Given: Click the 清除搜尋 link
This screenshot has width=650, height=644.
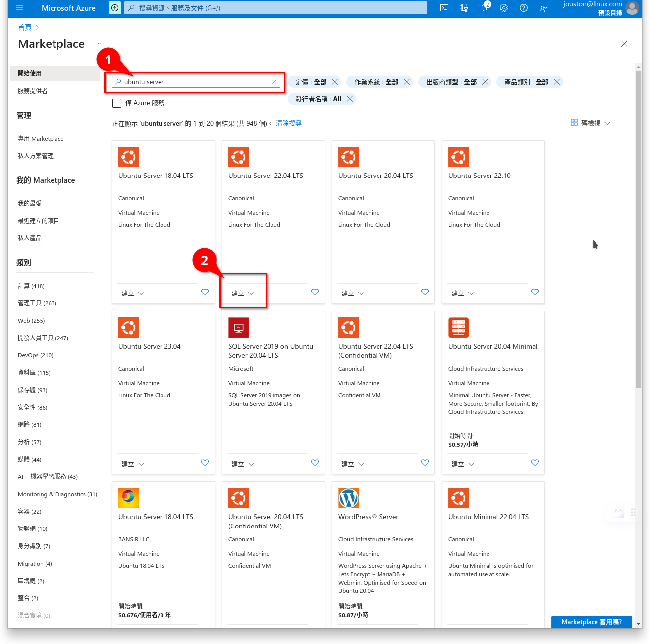Looking at the screenshot, I should [x=289, y=123].
